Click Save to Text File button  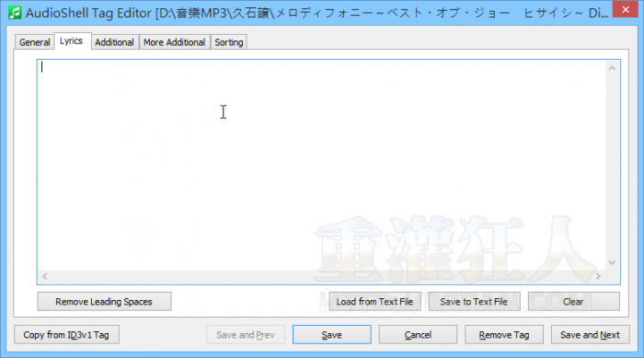(x=474, y=302)
